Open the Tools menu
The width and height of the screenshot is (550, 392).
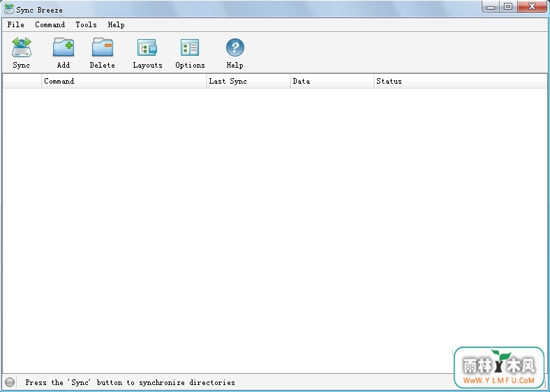tap(87, 24)
